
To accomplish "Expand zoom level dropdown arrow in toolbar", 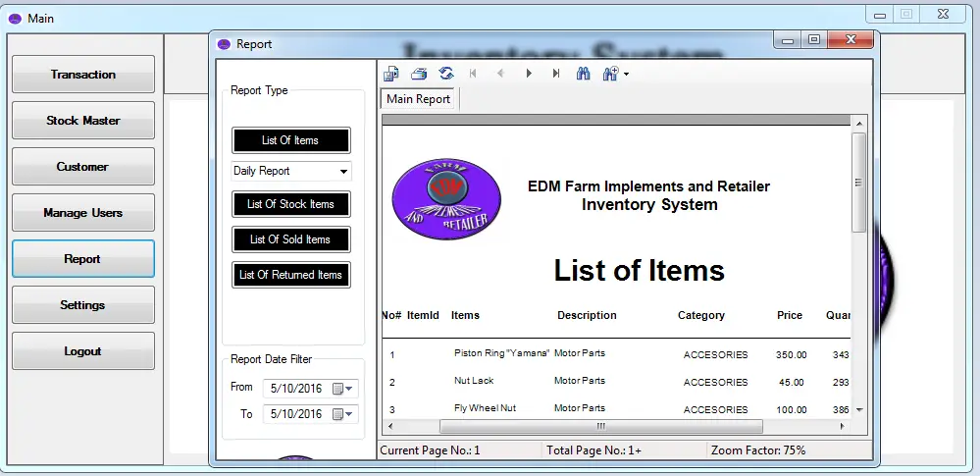I will click(x=626, y=75).
